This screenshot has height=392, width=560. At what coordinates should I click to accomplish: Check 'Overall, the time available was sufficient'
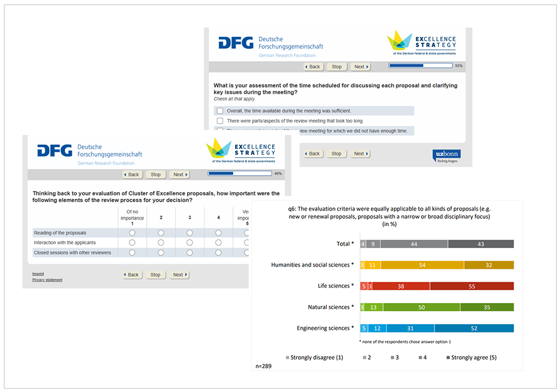click(x=220, y=111)
